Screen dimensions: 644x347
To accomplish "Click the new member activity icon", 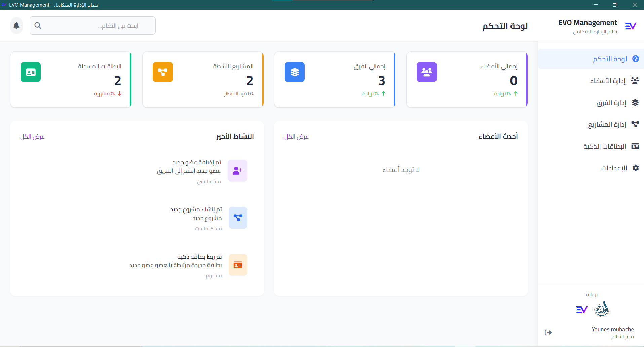I will [x=238, y=170].
